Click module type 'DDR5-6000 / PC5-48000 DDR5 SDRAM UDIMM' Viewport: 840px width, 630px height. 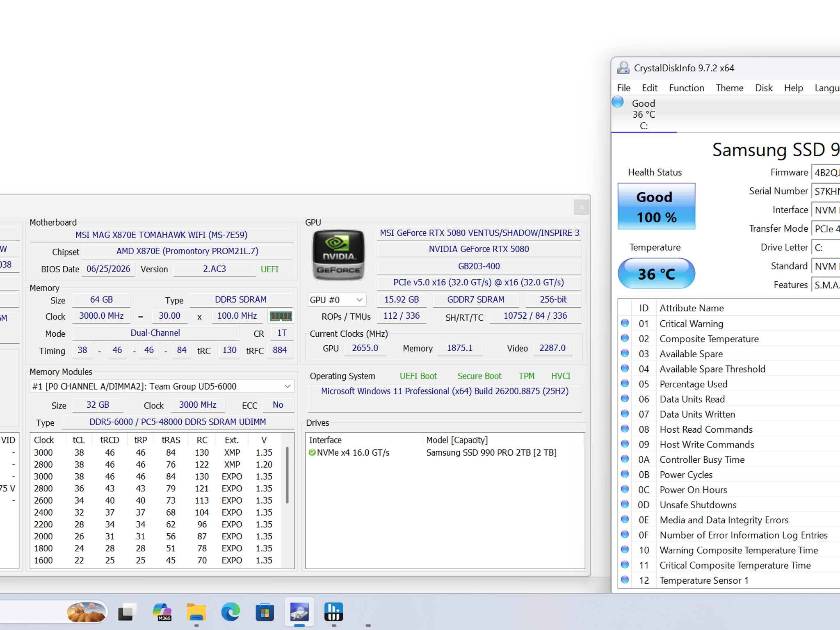click(x=178, y=422)
